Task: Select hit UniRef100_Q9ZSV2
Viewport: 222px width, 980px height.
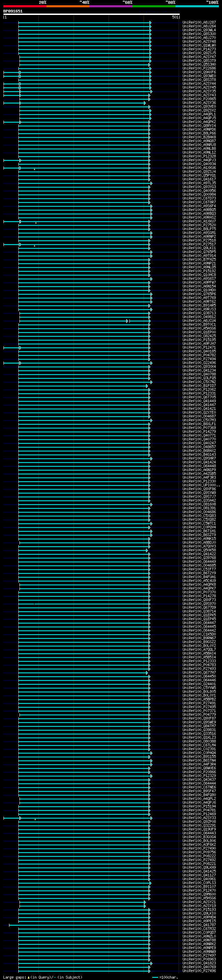Action: [x=199, y=110]
